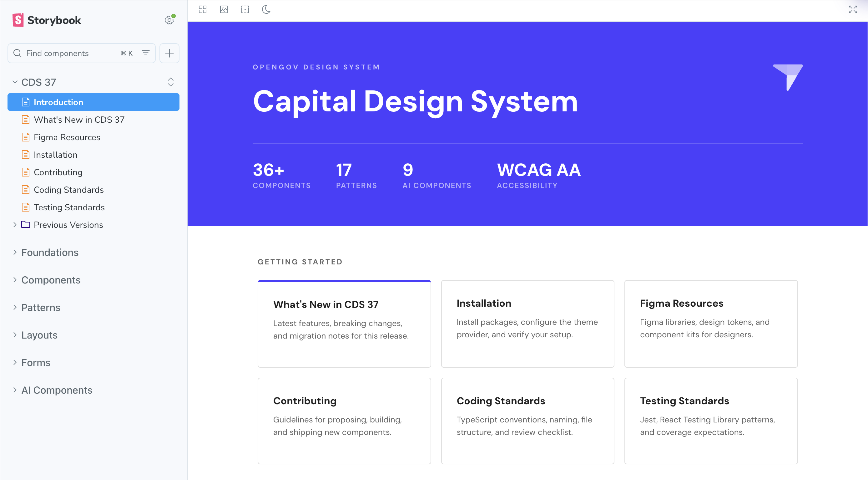The height and width of the screenshot is (480, 868).
Task: Select the Introduction doc in sidebar
Action: 93,102
